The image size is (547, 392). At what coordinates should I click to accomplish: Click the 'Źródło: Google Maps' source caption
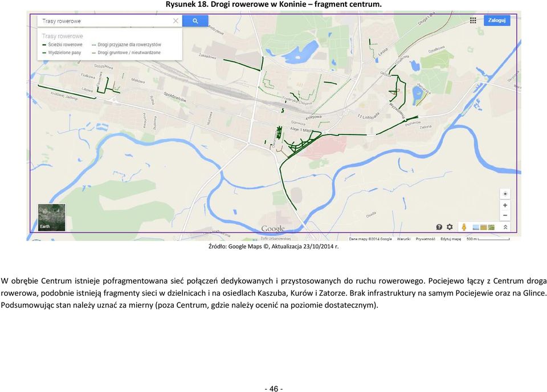(x=273, y=246)
